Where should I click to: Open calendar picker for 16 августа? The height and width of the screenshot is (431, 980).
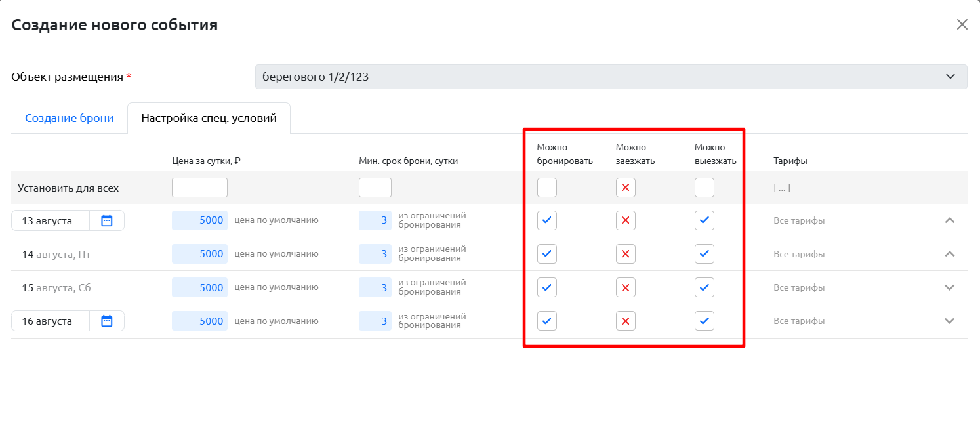coord(107,321)
